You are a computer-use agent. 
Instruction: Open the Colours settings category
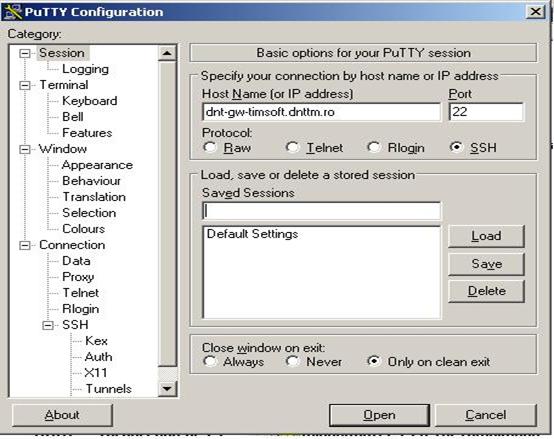(x=83, y=229)
